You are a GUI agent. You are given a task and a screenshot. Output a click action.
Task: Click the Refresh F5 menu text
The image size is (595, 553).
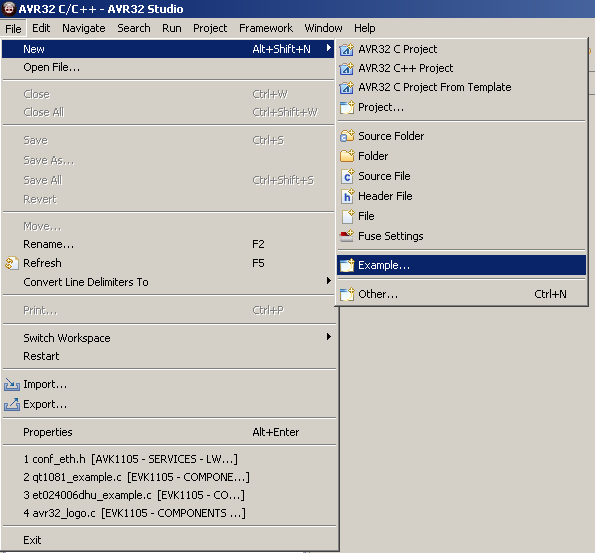click(42, 263)
